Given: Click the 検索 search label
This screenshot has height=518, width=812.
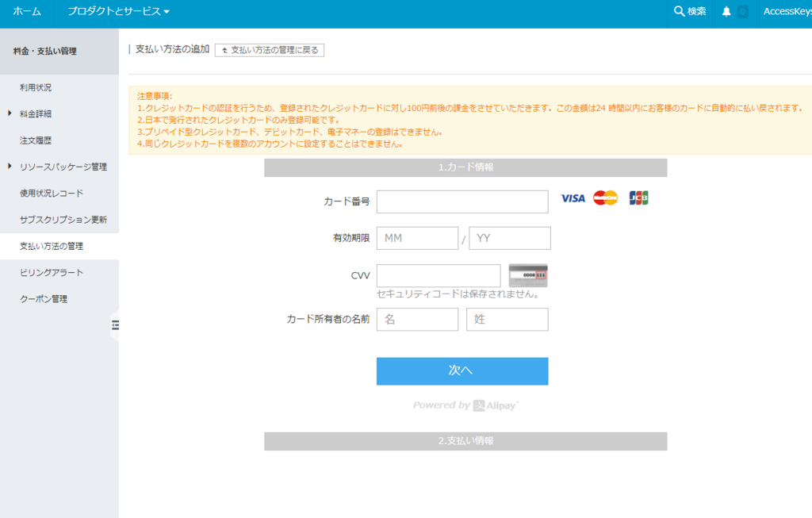Looking at the screenshot, I should pyautogui.click(x=696, y=11).
